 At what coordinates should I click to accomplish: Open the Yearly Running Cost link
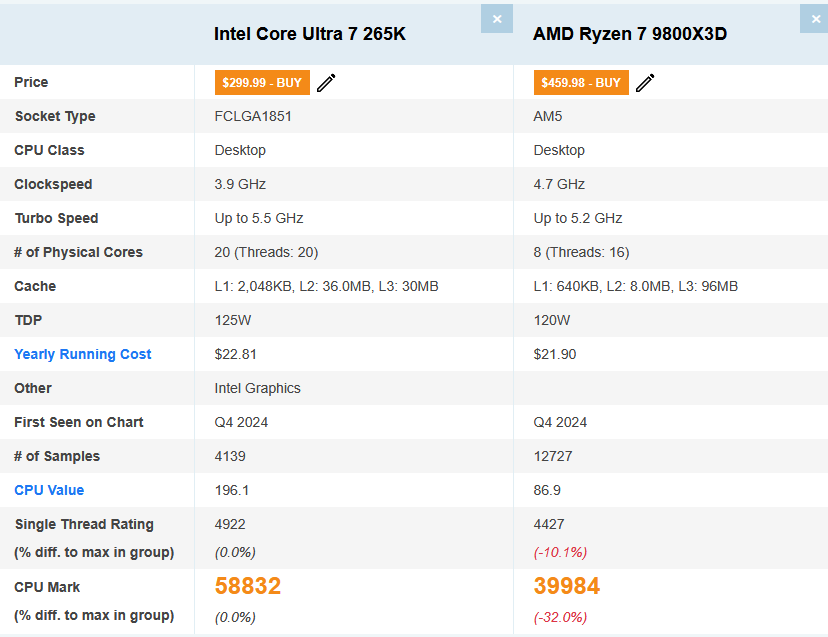[x=82, y=354]
